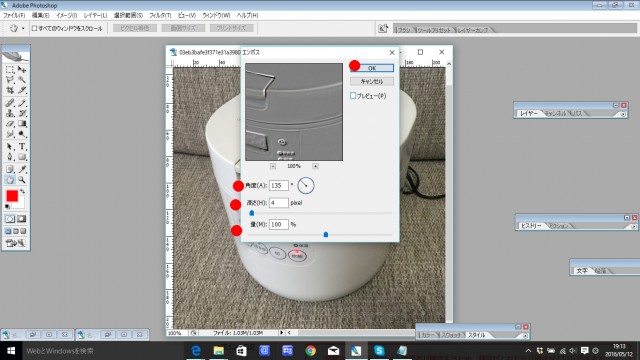640x360 pixels.
Task: Click the 量 amount slider handle
Action: [326, 234]
